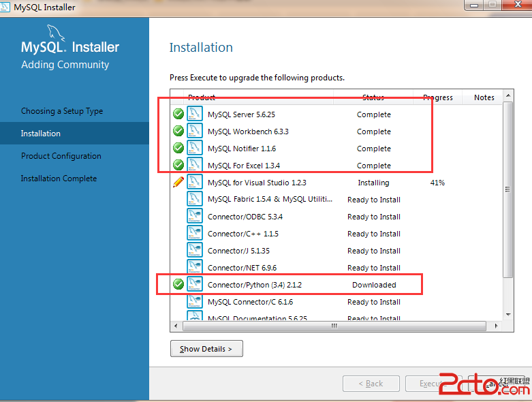Click green check beside MySQL Notifier 1.1.6

(x=178, y=148)
